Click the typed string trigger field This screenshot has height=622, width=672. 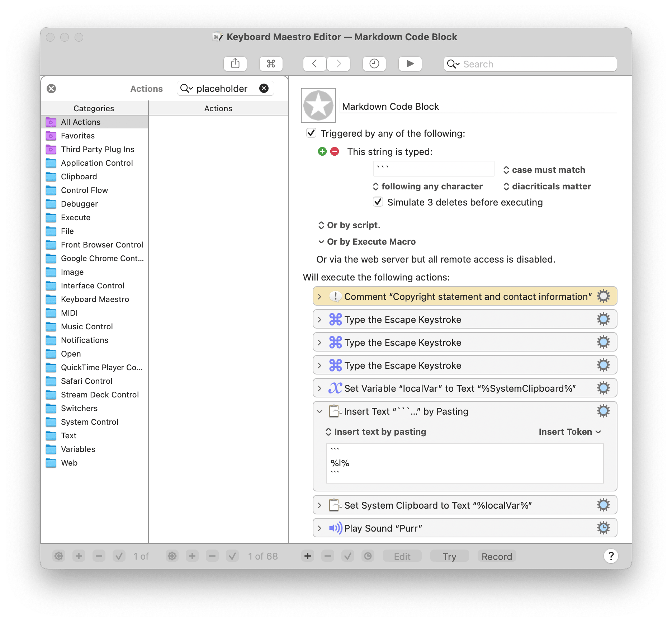(434, 168)
